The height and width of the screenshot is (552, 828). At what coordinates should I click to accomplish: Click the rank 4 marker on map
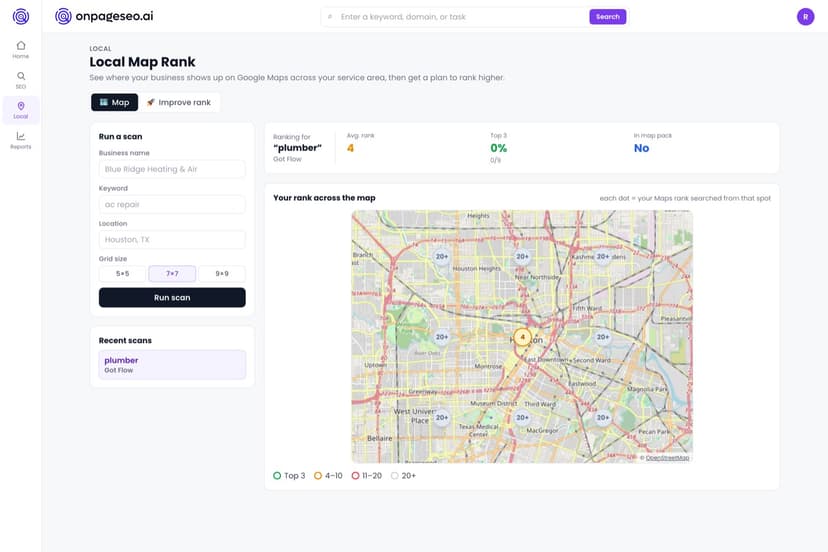coord(522,337)
